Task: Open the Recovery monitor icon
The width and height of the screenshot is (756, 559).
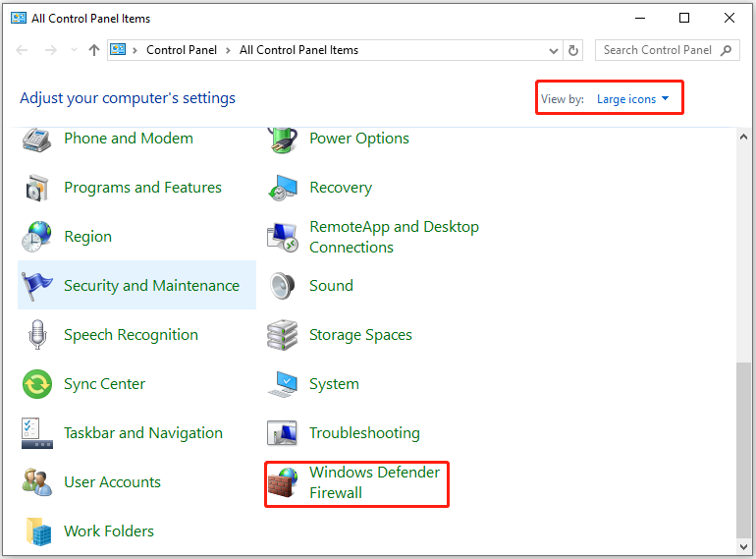Action: click(x=283, y=188)
